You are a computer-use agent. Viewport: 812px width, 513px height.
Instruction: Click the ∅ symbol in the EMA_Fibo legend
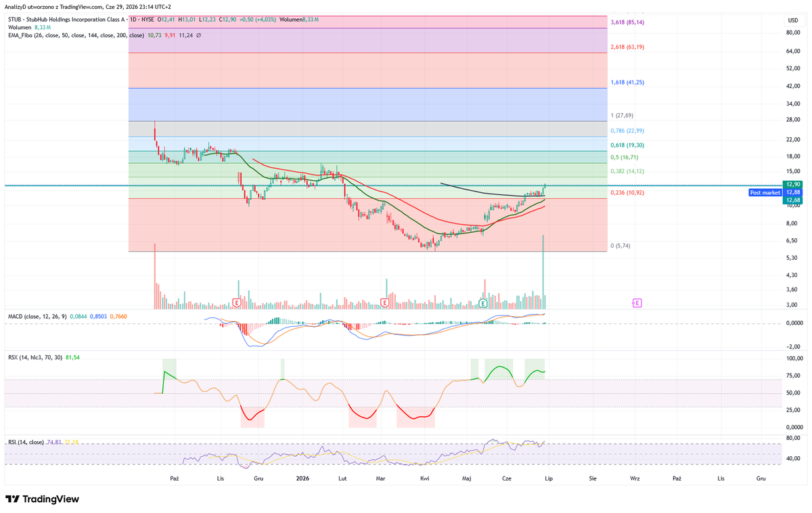[x=198, y=35]
